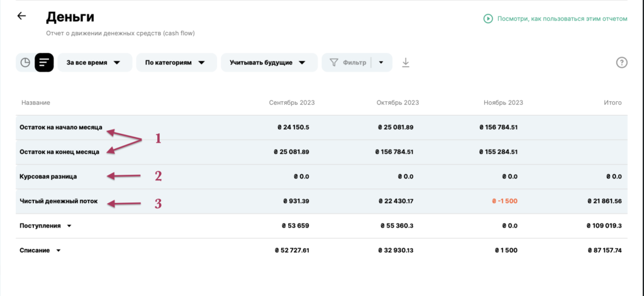Click the value ₴ 32 930.13
Image resolution: width=644 pixels, height=296 pixels.
click(x=396, y=250)
